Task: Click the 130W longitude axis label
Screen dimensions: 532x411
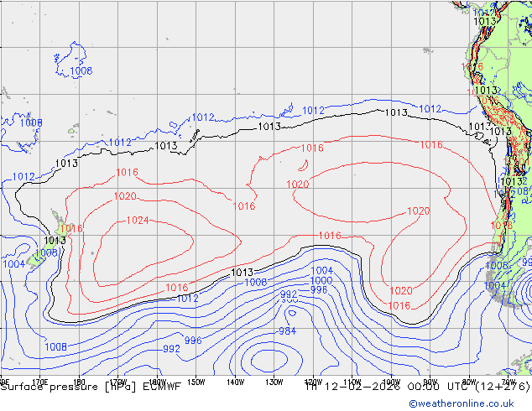Action: coord(274,382)
